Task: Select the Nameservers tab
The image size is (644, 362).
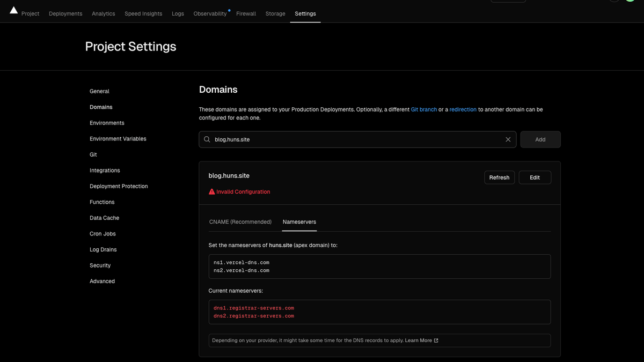Action: point(299,222)
